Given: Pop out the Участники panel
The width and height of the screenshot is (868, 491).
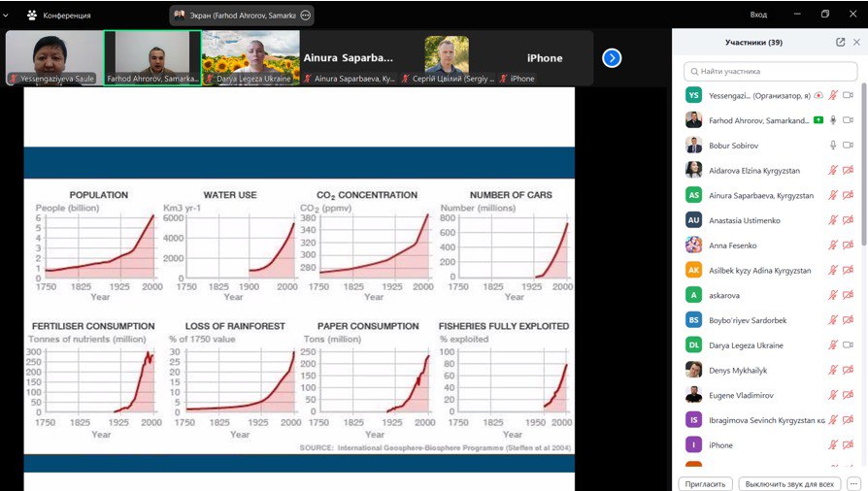Looking at the screenshot, I should (x=840, y=42).
